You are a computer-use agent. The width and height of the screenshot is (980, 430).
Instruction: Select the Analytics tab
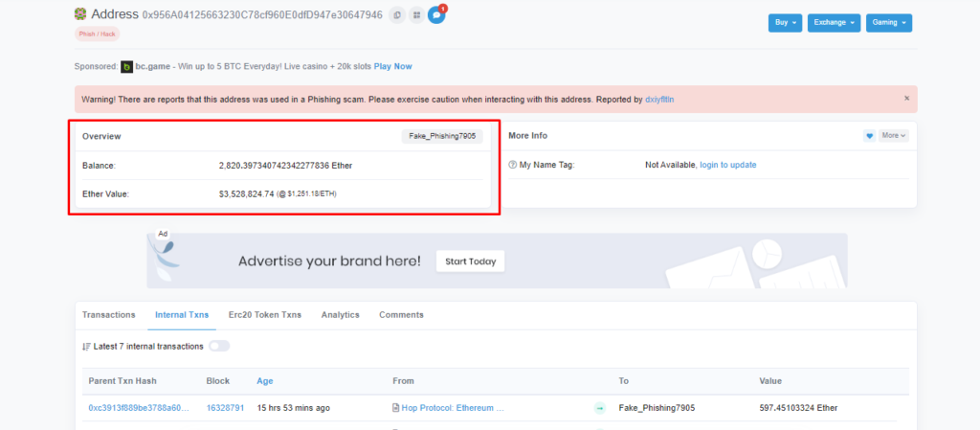(340, 314)
